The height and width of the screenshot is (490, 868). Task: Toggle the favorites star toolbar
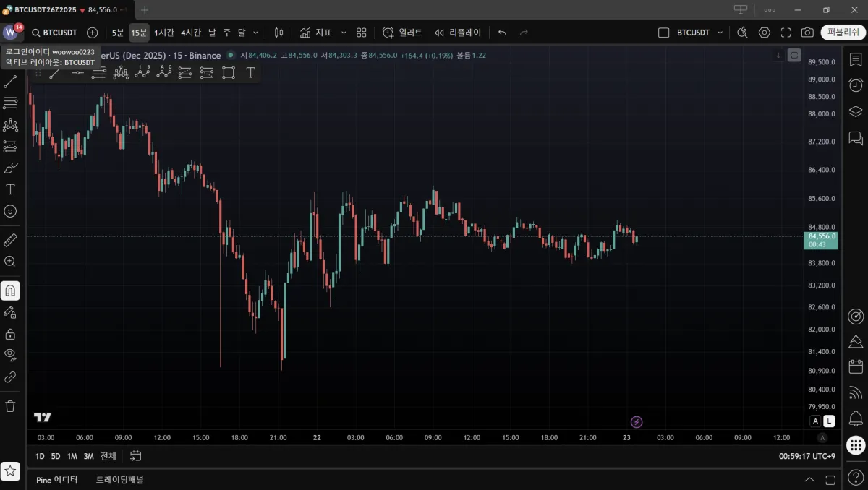pyautogui.click(x=10, y=470)
